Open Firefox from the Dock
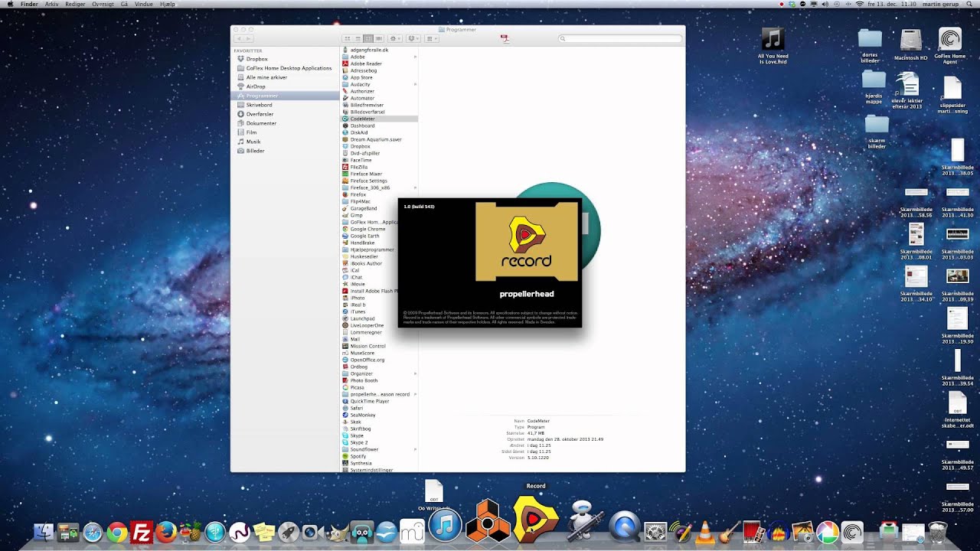Image resolution: width=980 pixels, height=551 pixels. (x=165, y=533)
